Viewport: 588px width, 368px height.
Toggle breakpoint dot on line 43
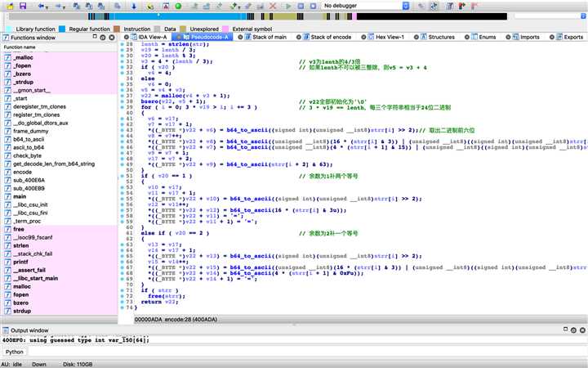[122, 130]
